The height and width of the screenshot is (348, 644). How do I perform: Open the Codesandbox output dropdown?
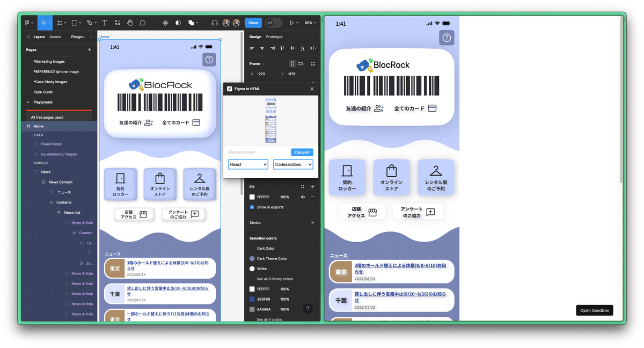tap(293, 164)
